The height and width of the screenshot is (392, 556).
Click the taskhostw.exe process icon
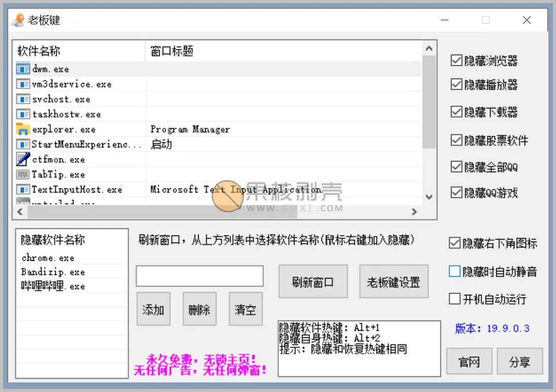click(x=22, y=114)
